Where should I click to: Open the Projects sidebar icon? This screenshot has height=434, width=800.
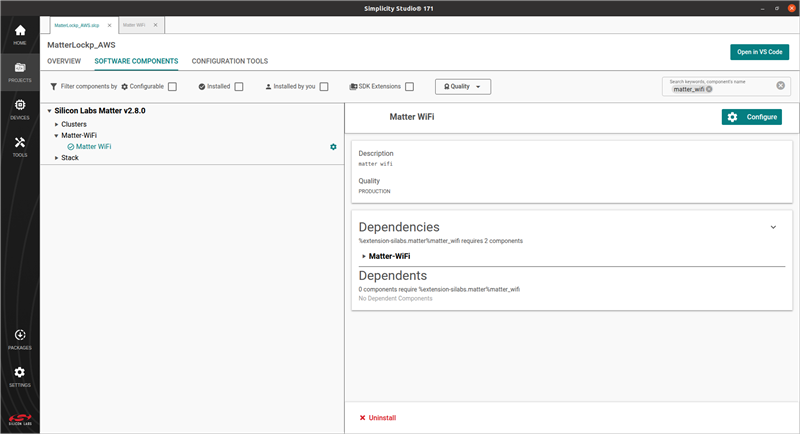pyautogui.click(x=19, y=71)
